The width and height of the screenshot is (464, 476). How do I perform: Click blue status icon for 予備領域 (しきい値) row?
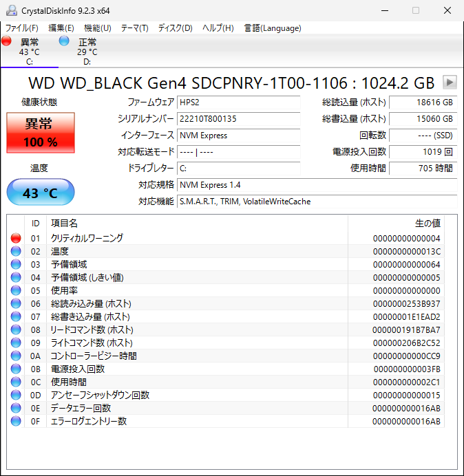pos(16,277)
